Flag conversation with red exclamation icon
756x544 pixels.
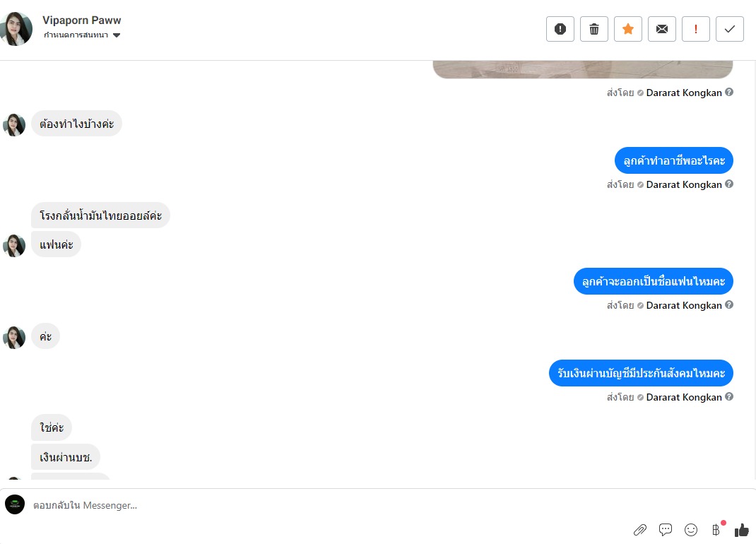point(696,29)
